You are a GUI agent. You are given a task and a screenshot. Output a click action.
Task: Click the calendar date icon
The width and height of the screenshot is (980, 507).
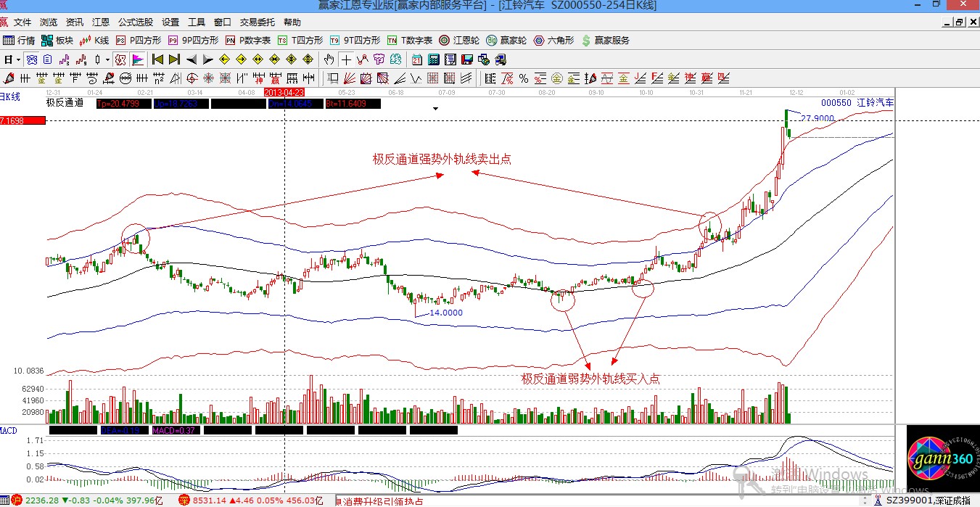(x=417, y=59)
